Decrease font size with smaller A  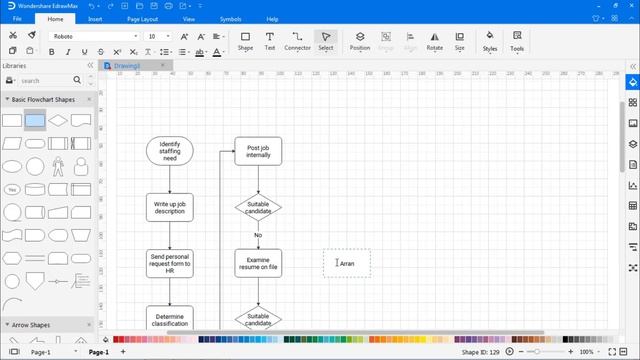[201, 37]
